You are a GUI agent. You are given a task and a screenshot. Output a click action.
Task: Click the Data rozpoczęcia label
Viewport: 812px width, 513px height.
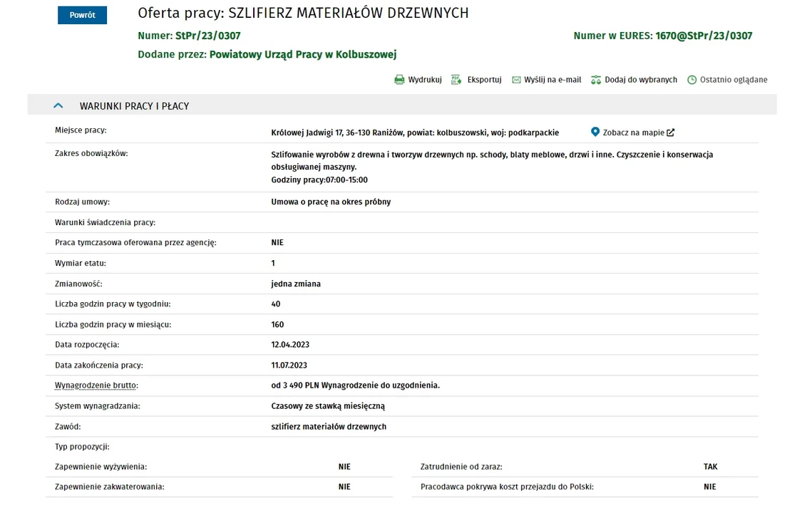[x=87, y=345]
